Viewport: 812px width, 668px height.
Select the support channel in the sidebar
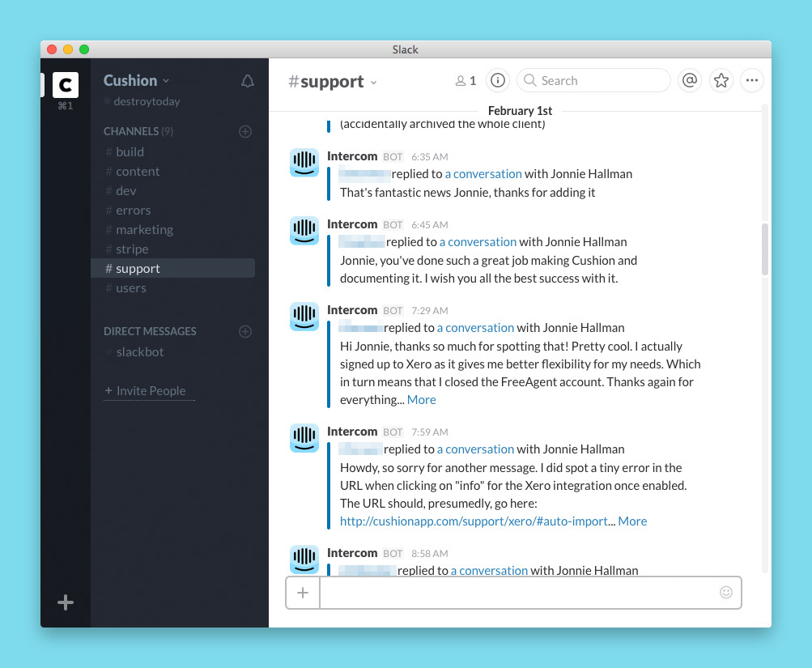point(172,268)
